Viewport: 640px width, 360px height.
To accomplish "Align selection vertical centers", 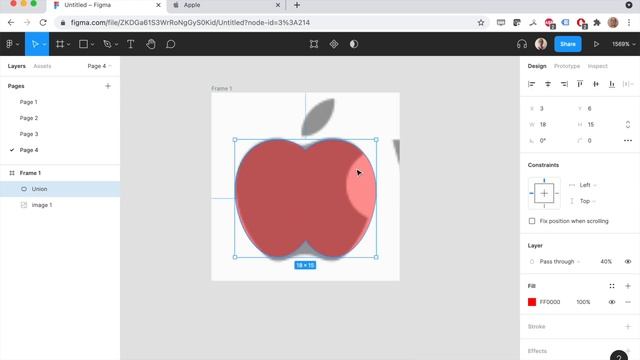I will pyautogui.click(x=596, y=84).
